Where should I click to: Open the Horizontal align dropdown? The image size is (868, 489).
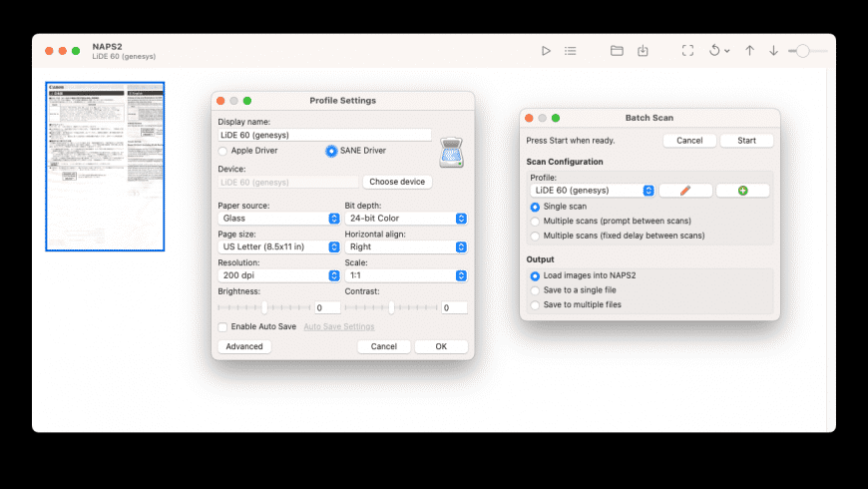(406, 246)
